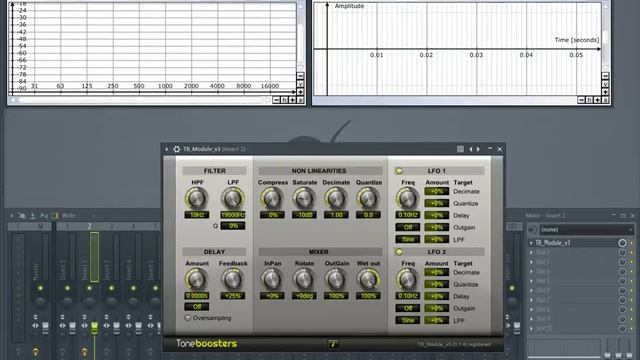Click the InPan mixer knob

pos(272,280)
